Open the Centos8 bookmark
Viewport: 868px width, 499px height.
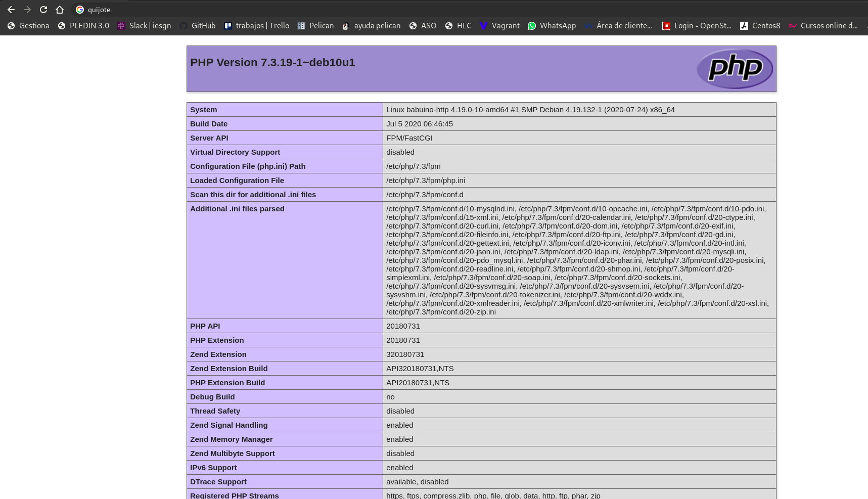tap(760, 26)
